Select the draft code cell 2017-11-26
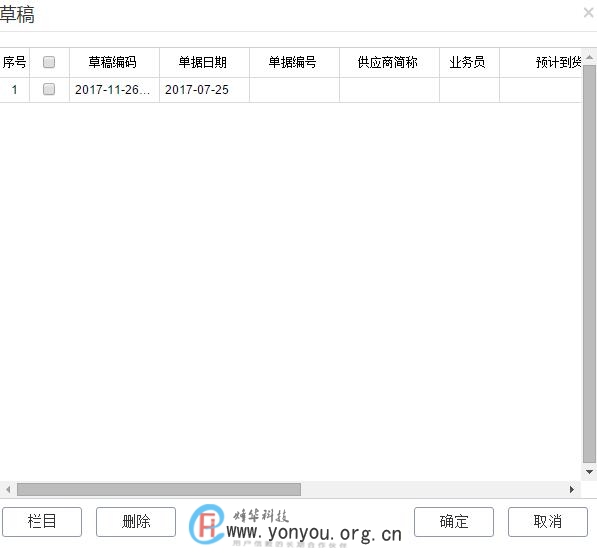The width and height of the screenshot is (597, 553). pos(114,90)
